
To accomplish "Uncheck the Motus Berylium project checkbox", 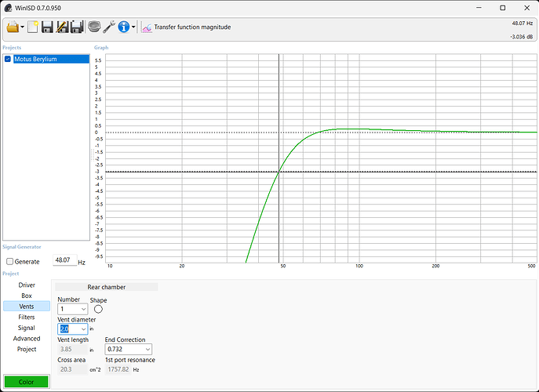I will click(8, 59).
